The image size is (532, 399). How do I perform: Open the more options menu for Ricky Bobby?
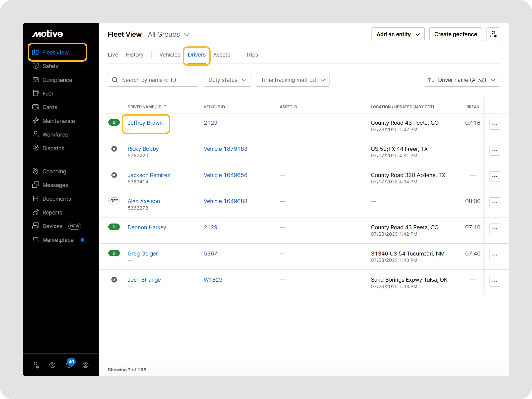495,150
